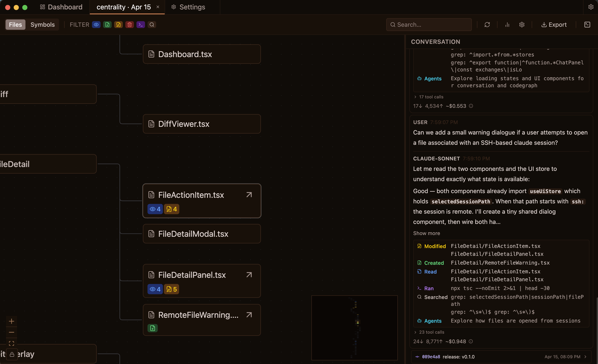Click the refresh icon near Export
598x364 pixels.
point(487,25)
